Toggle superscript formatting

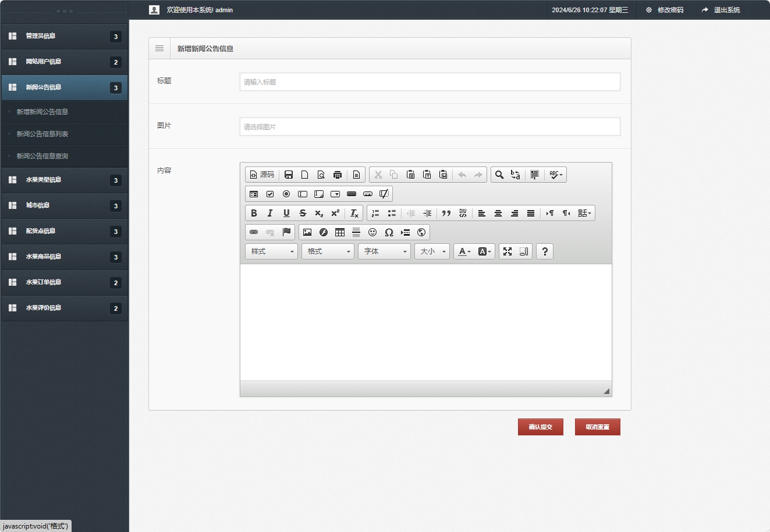coord(335,213)
